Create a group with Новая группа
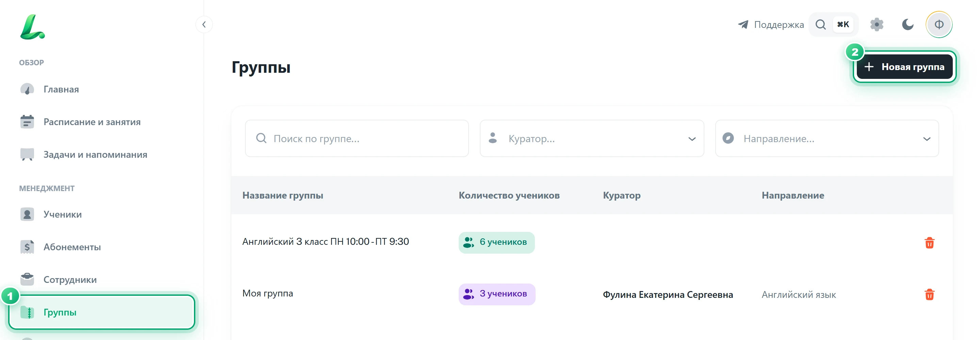 coord(904,67)
